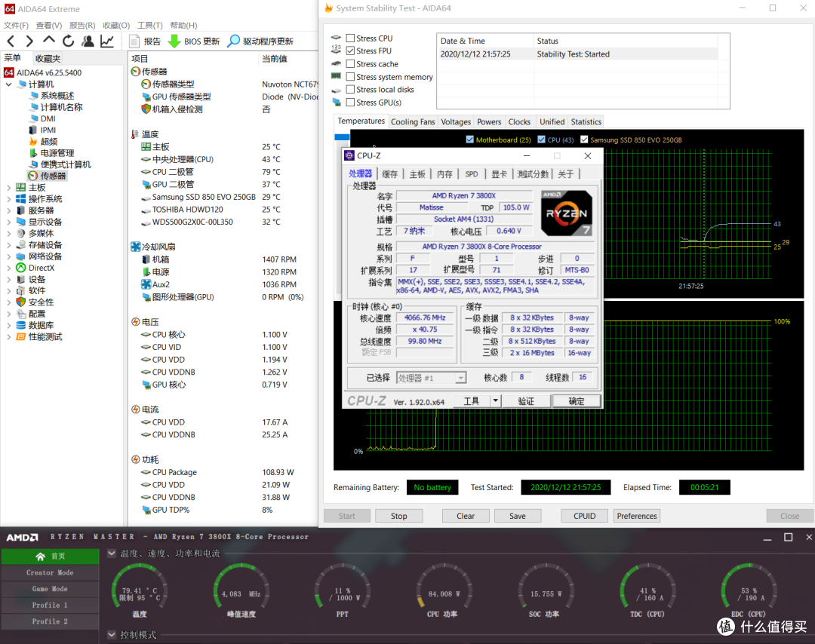Uncheck Stress FPU checkbox
This screenshot has height=644, width=815.
click(350, 51)
